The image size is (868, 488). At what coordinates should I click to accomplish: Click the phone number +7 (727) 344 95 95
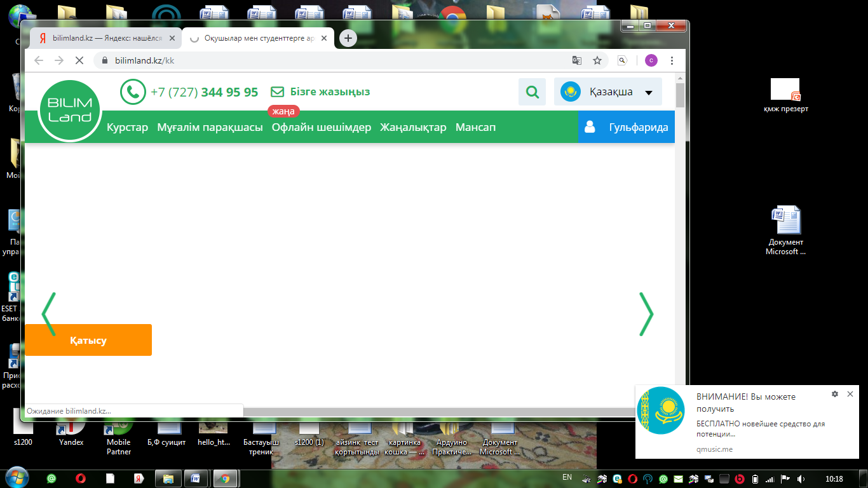pyautogui.click(x=204, y=92)
